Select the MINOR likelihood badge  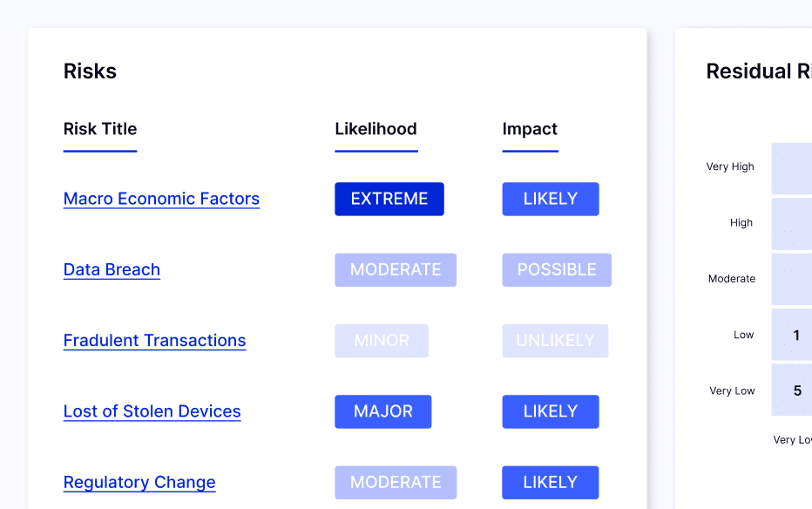(x=382, y=341)
